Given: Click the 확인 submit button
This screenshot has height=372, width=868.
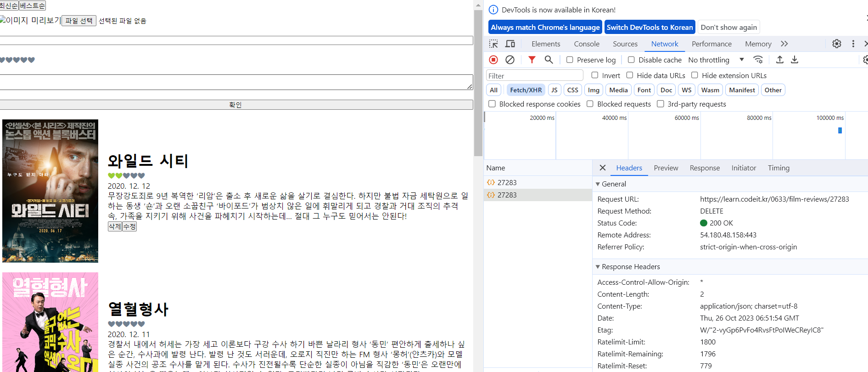Looking at the screenshot, I should coord(236,105).
